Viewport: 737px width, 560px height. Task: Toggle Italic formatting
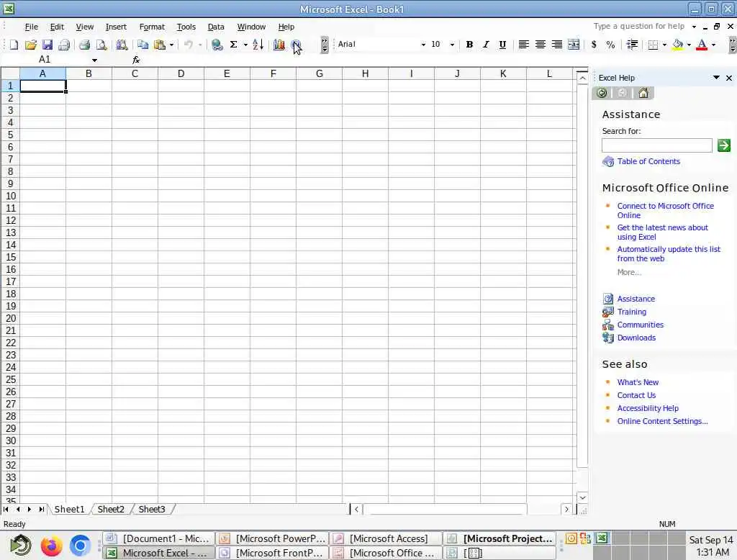point(486,45)
